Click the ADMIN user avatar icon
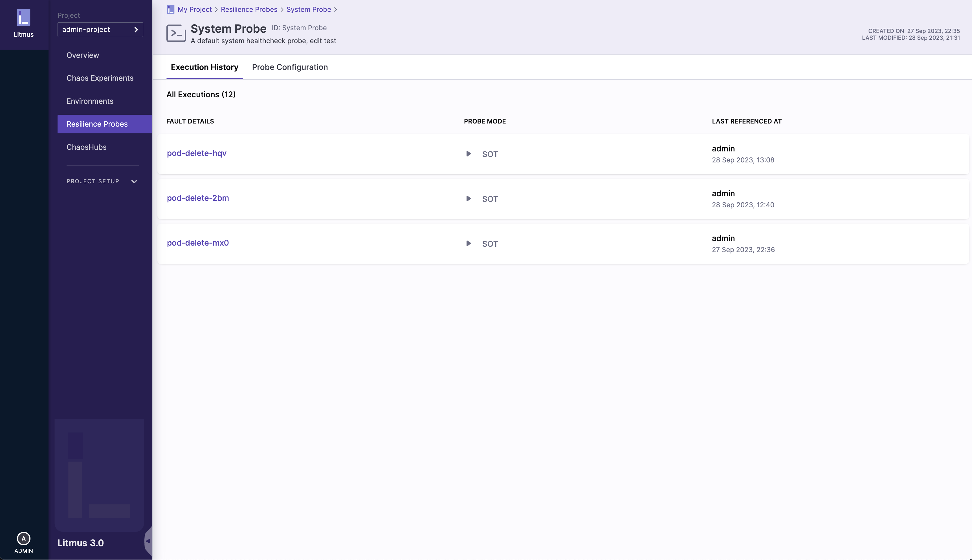This screenshot has height=560, width=972. tap(23, 538)
